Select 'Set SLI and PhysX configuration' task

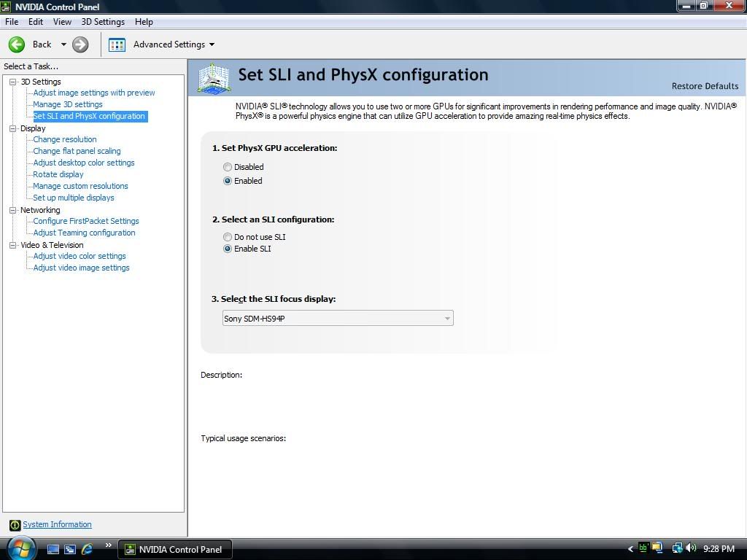tap(89, 116)
